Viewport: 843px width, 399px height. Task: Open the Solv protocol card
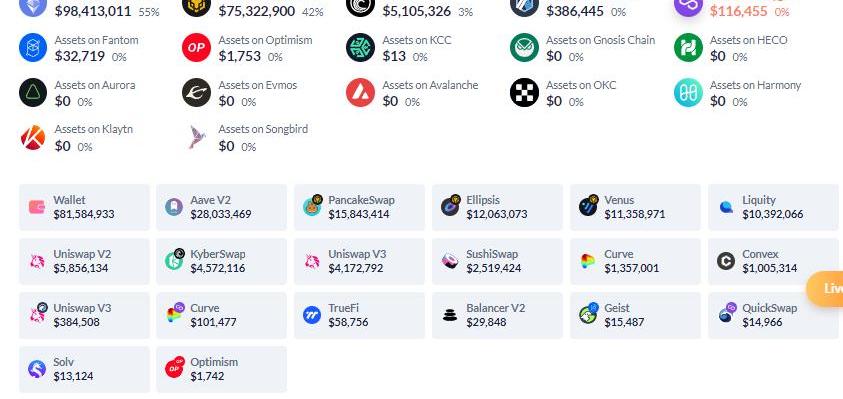pyautogui.click(x=84, y=369)
